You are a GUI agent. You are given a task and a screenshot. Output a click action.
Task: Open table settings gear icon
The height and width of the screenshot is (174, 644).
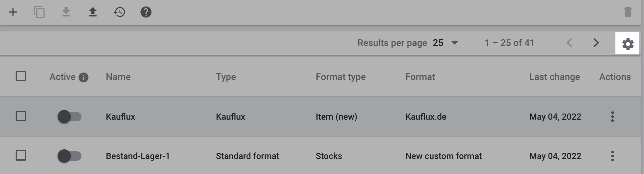click(x=628, y=44)
